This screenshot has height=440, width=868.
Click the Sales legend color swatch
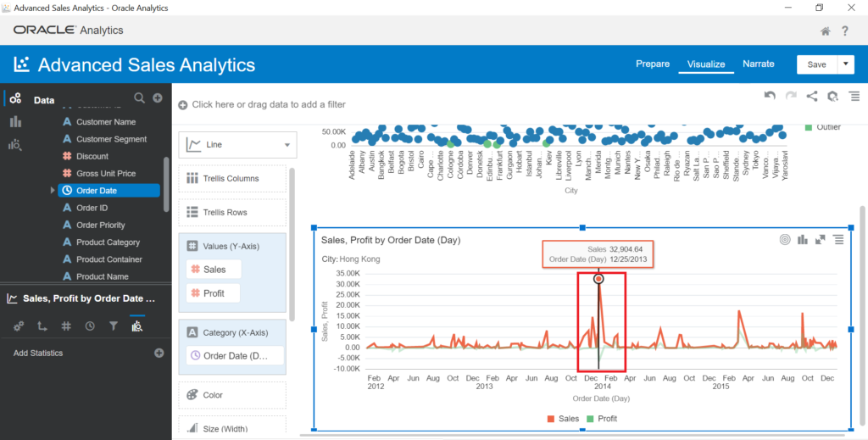coord(551,419)
